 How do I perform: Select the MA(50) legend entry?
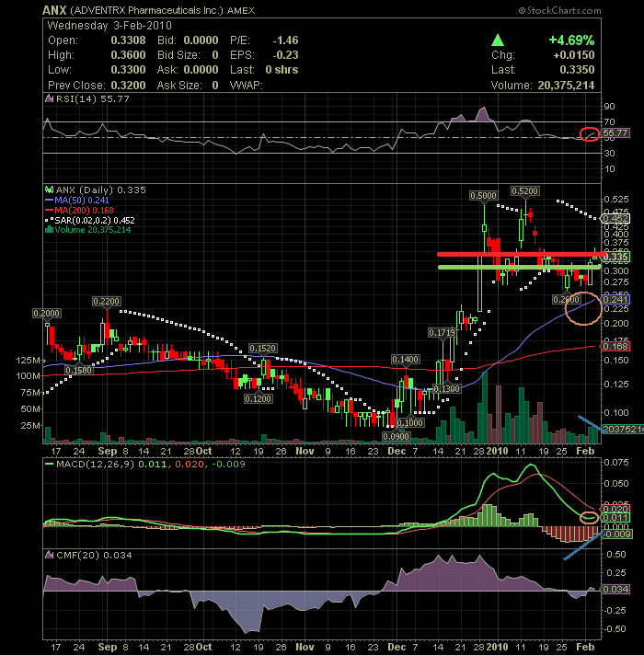pyautogui.click(x=71, y=198)
